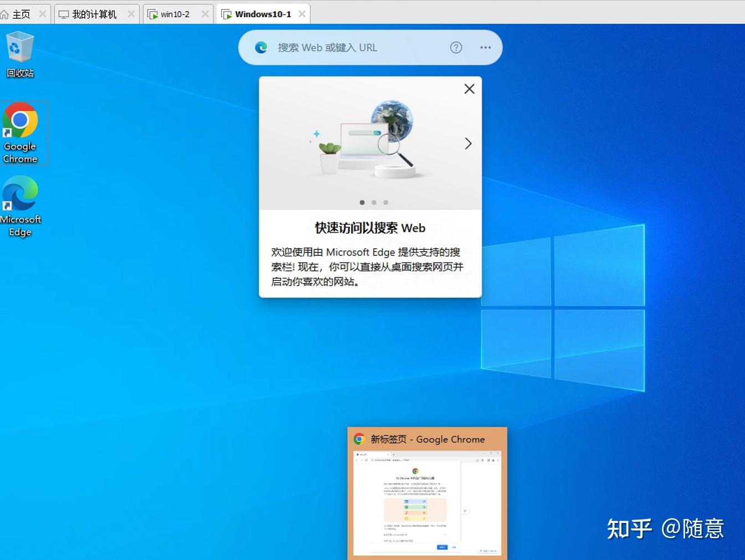Click the monitor icon on the 我的计算机 tab
The height and width of the screenshot is (560, 745).
(64, 14)
